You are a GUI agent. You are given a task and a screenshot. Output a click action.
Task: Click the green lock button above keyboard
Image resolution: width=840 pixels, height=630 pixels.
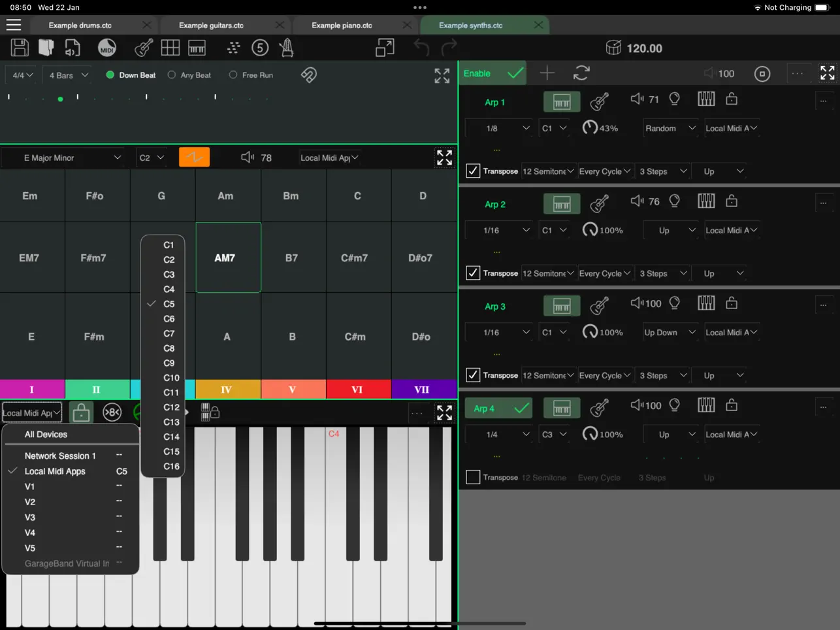81,412
